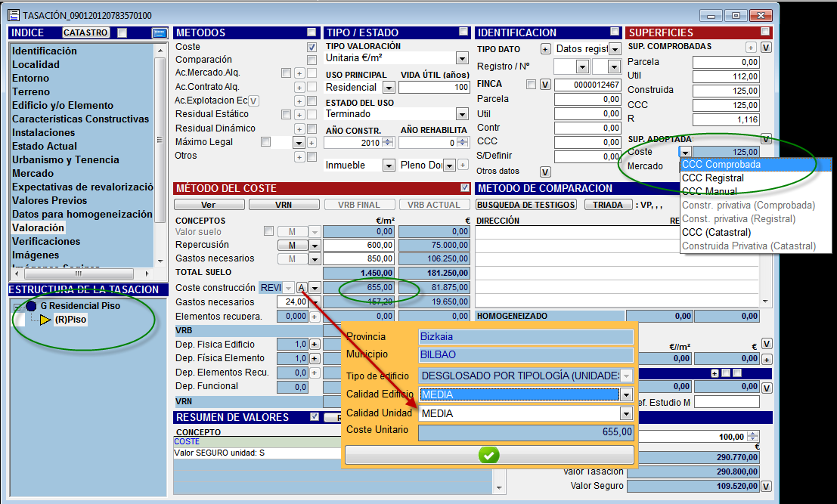Open the Calidad Unidad dropdown

tap(626, 414)
